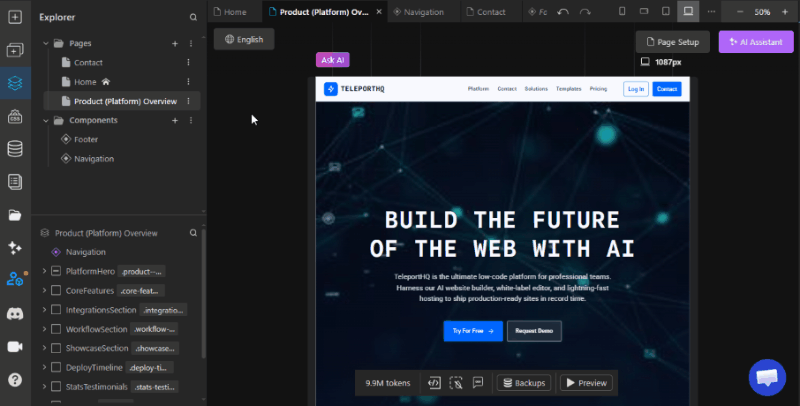
Task: Open the database CMS sidebar icon
Action: point(15,149)
